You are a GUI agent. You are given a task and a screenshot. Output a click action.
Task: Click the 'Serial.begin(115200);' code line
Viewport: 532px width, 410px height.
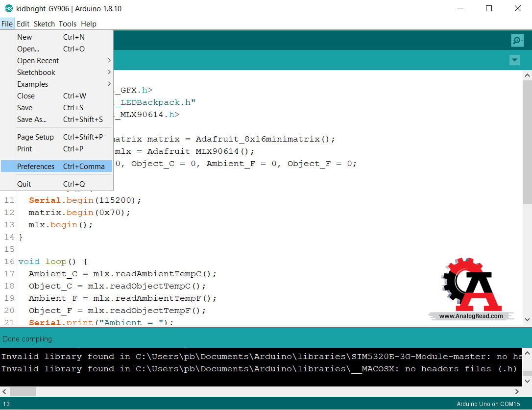click(x=85, y=200)
